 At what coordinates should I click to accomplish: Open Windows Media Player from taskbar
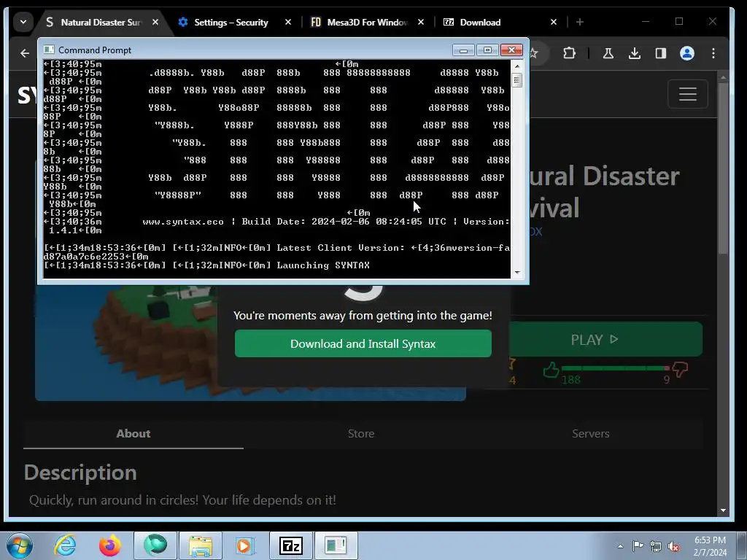coord(245,545)
